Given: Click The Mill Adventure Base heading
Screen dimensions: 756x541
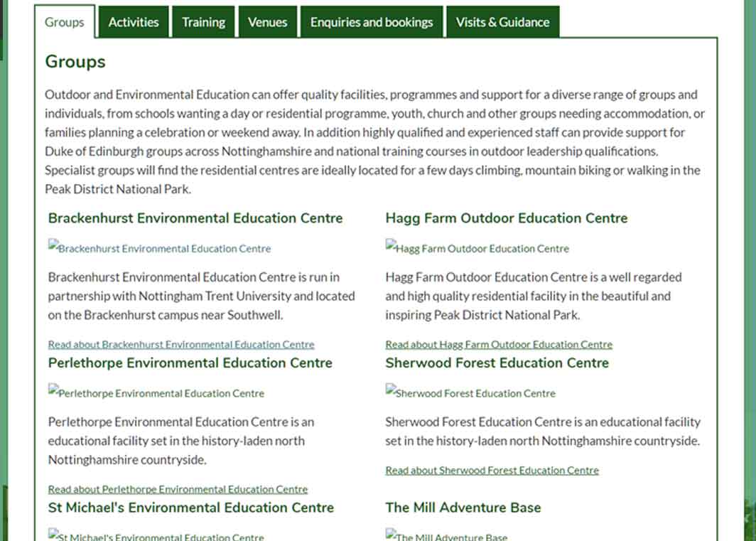Looking at the screenshot, I should [463, 508].
